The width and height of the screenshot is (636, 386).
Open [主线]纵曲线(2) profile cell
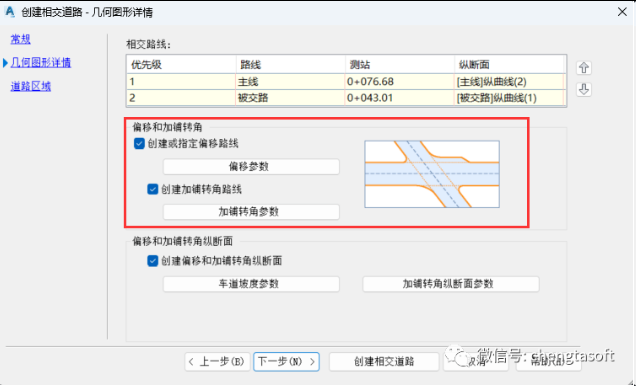click(x=509, y=81)
